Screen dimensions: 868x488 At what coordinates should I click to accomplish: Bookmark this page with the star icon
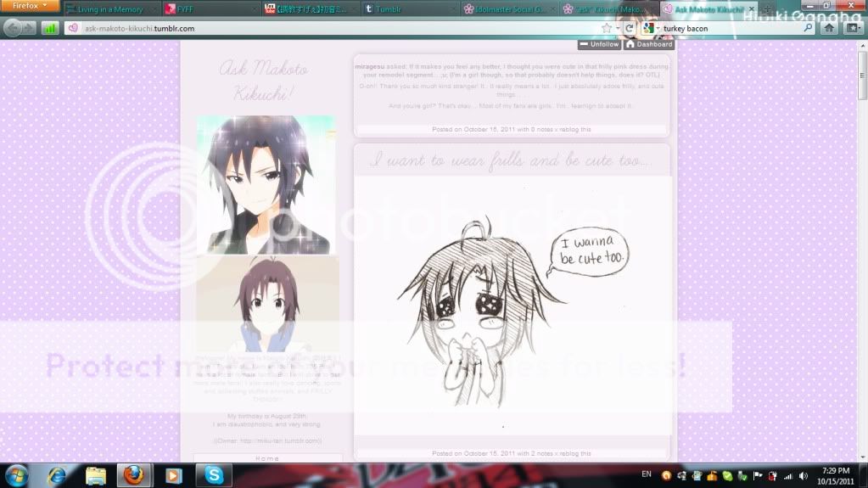pyautogui.click(x=607, y=28)
